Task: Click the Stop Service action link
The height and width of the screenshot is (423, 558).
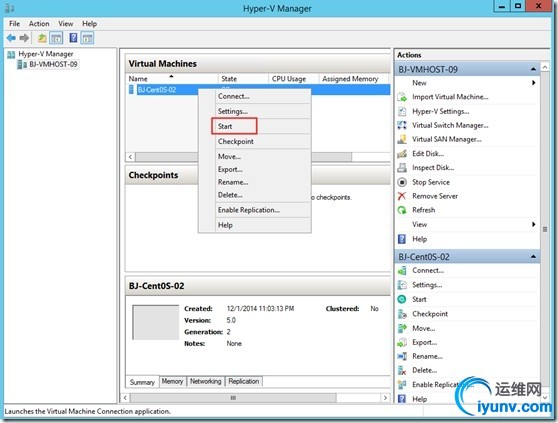Action: pos(431,182)
